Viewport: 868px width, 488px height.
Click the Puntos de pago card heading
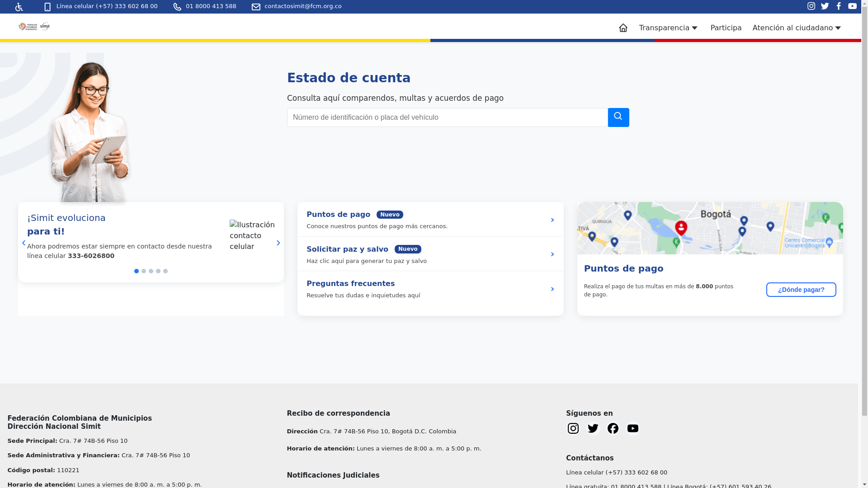coord(624,268)
